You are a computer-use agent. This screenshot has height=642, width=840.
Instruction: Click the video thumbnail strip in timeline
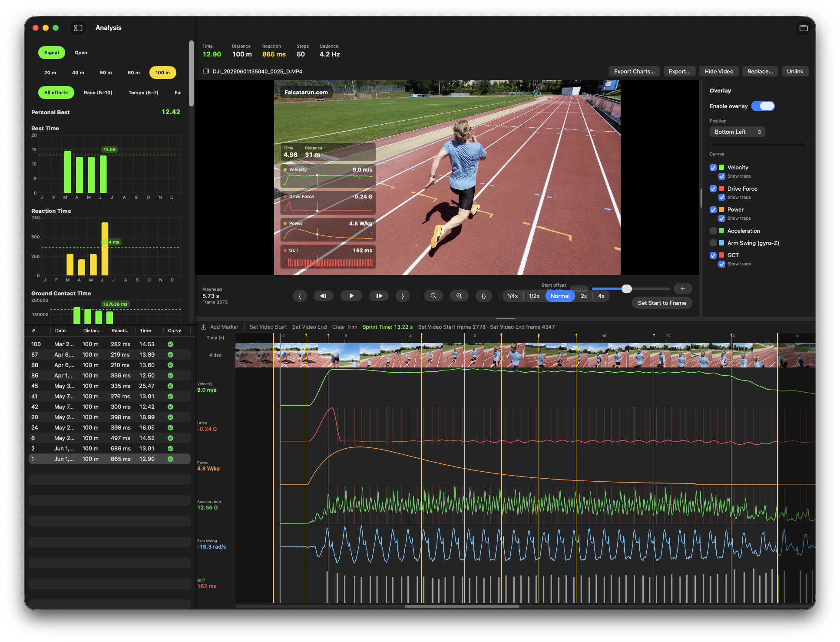tap(525, 355)
